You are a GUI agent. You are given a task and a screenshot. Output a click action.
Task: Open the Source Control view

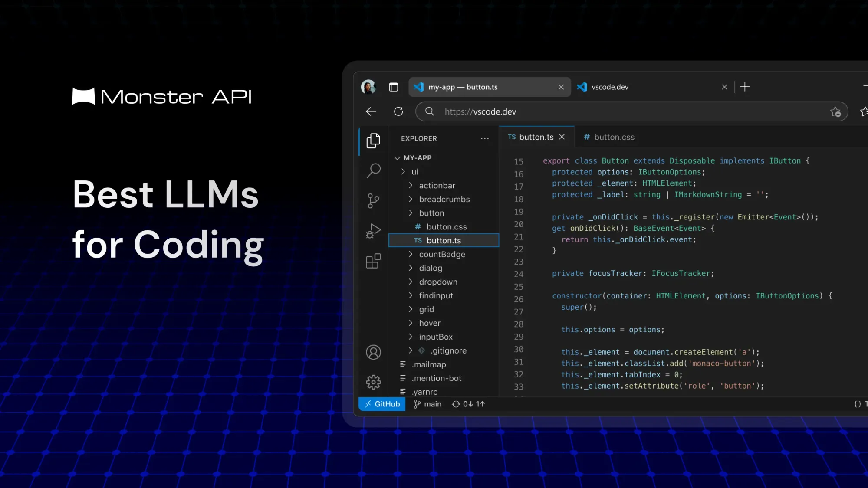373,201
